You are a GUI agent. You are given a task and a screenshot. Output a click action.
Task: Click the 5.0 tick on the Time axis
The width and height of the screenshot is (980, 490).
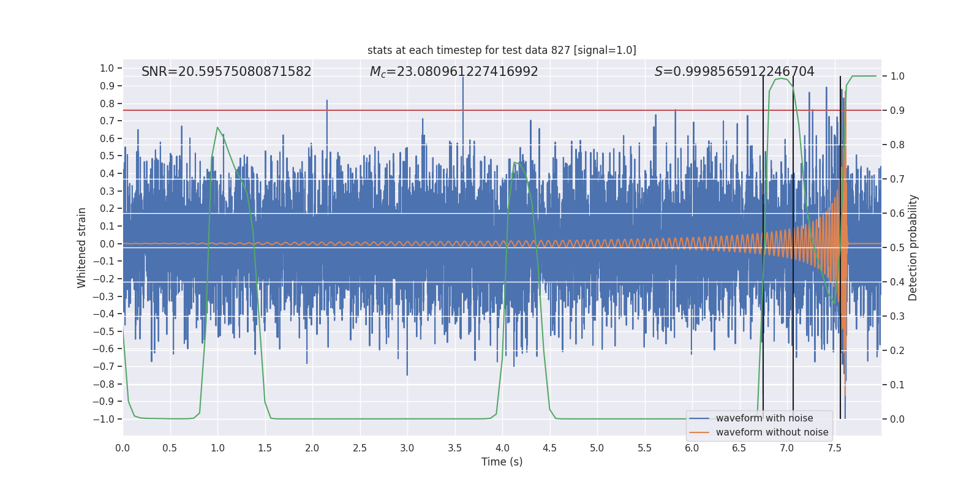coord(597,448)
